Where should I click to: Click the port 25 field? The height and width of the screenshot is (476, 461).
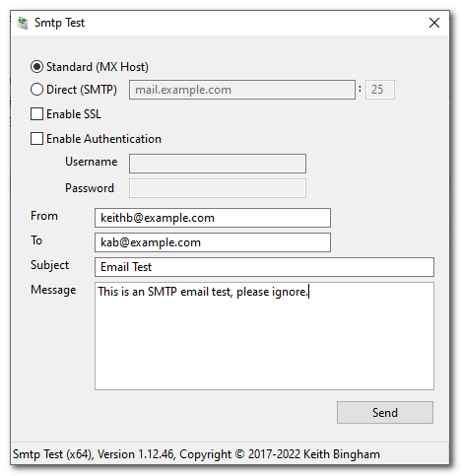(x=380, y=90)
